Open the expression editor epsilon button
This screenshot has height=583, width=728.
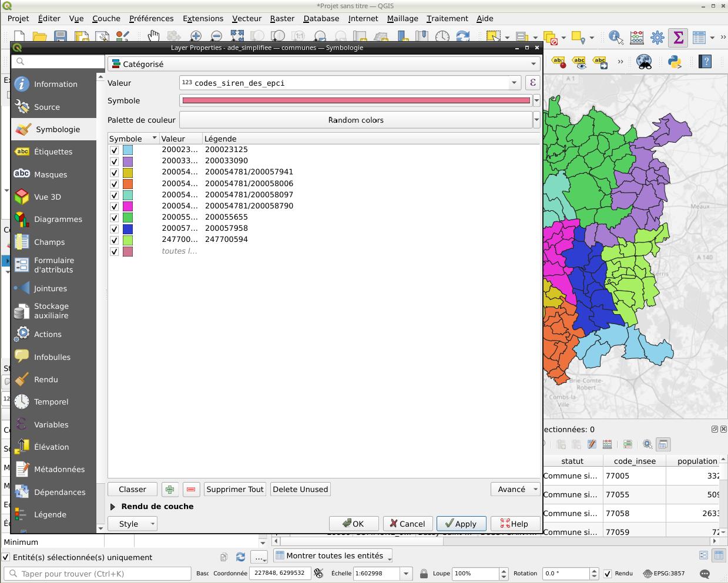(532, 83)
